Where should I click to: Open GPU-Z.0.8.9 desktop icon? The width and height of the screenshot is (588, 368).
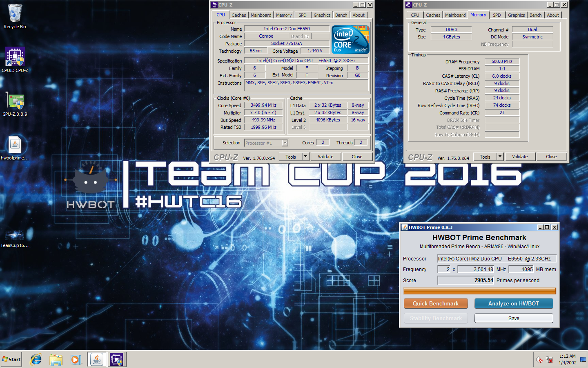point(15,104)
